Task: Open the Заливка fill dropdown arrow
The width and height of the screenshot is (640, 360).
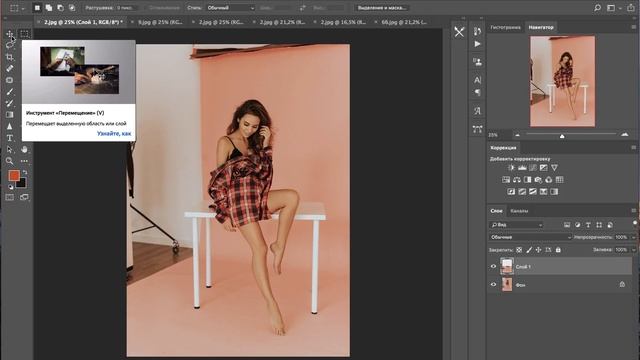Action: [633, 249]
